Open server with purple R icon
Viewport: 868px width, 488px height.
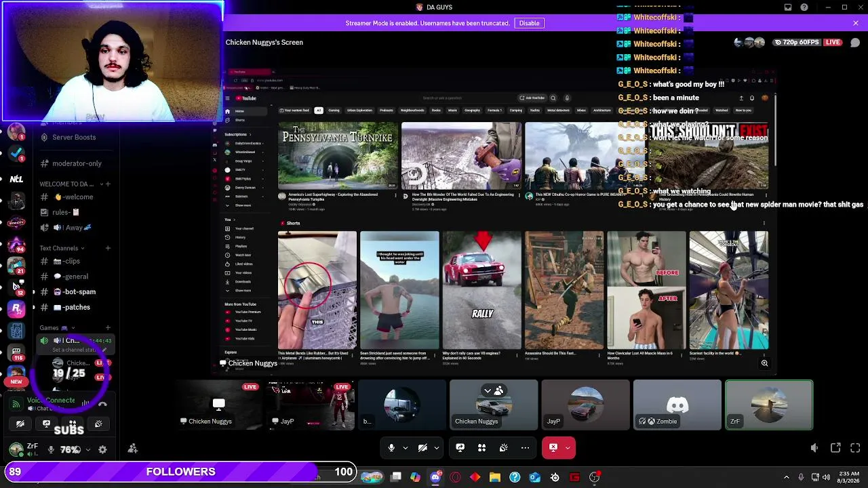[16, 308]
